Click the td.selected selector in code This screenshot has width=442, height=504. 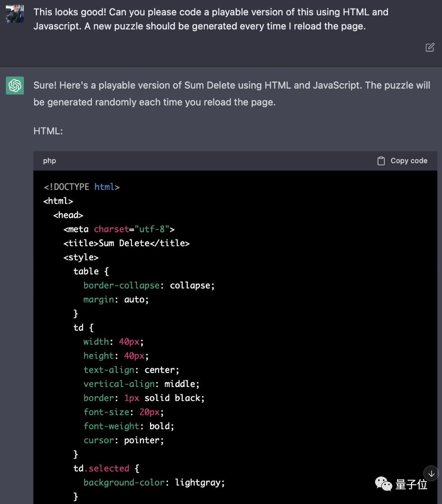tap(102, 468)
